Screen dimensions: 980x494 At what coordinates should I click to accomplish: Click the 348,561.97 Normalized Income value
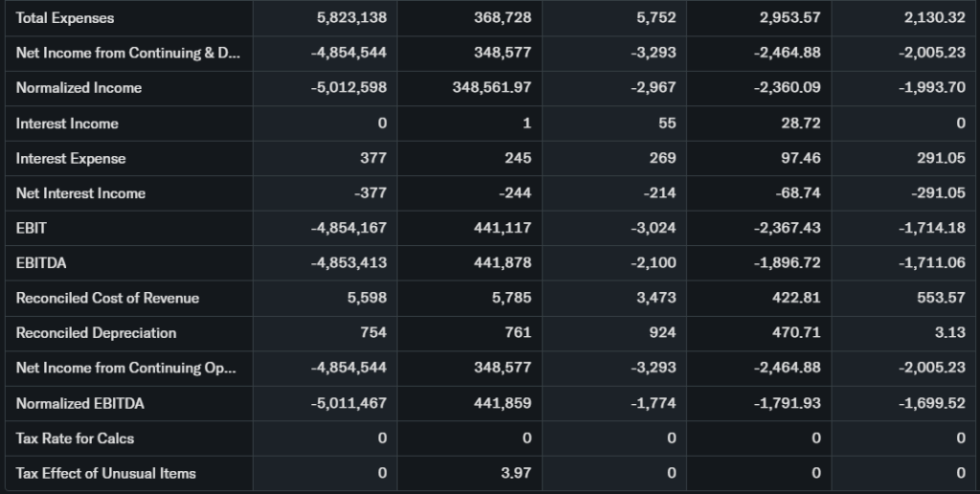pos(491,88)
